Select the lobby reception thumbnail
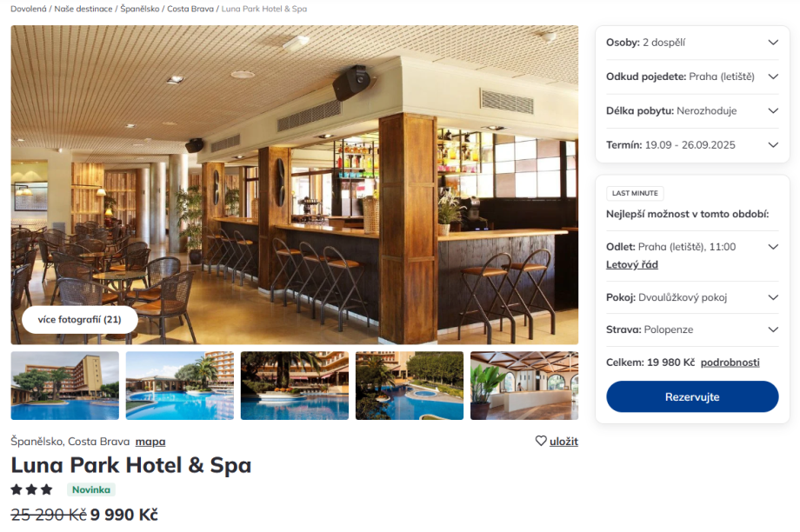This screenshot has height=532, width=800. click(524, 386)
